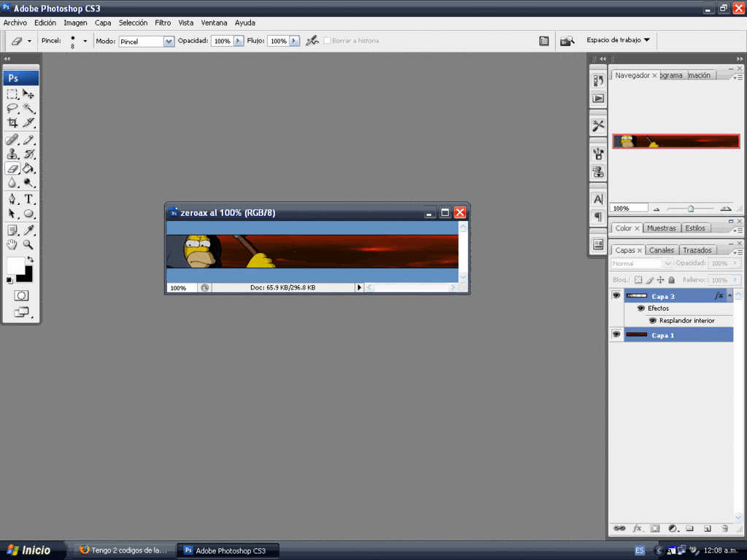Open the Espacio de trabajo dropdown

618,40
